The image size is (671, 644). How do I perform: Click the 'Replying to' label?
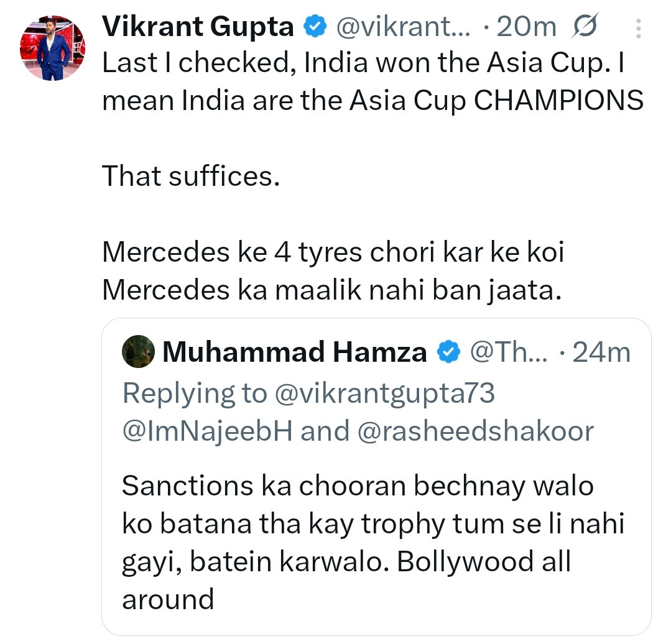pyautogui.click(x=194, y=392)
